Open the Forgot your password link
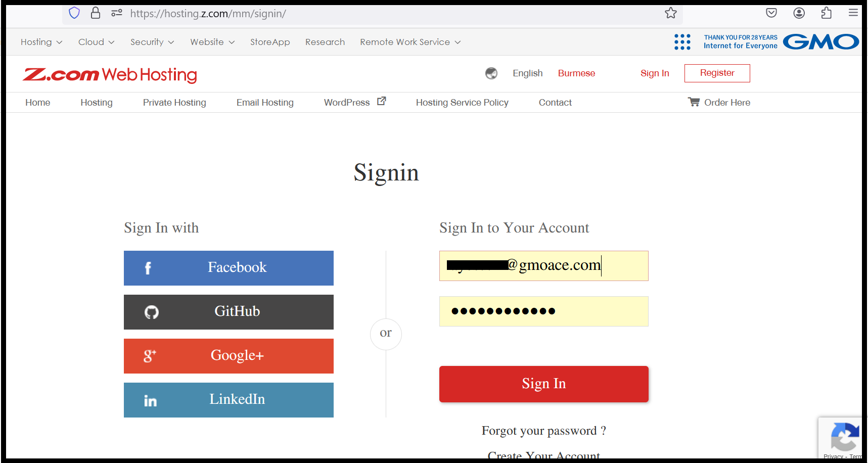This screenshot has width=868, height=463. tap(543, 431)
